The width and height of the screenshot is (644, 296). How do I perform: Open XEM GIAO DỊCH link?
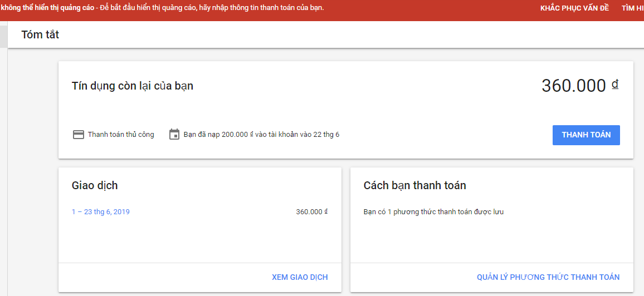[300, 277]
